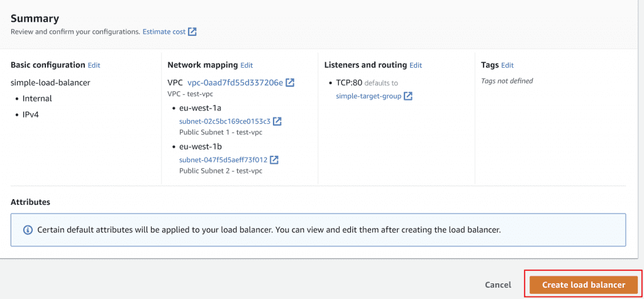Click external link icon beside simple-target-group
Viewport: 644px width, 299px height.
pos(408,96)
